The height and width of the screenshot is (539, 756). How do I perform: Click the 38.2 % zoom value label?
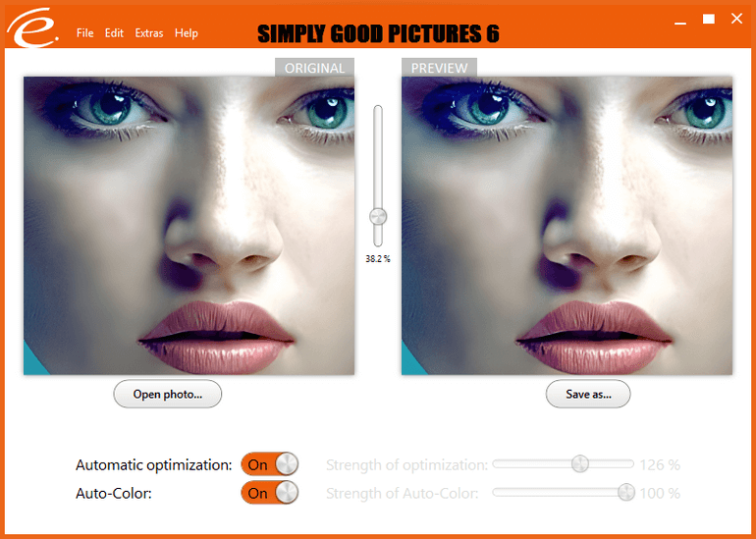coord(378,259)
